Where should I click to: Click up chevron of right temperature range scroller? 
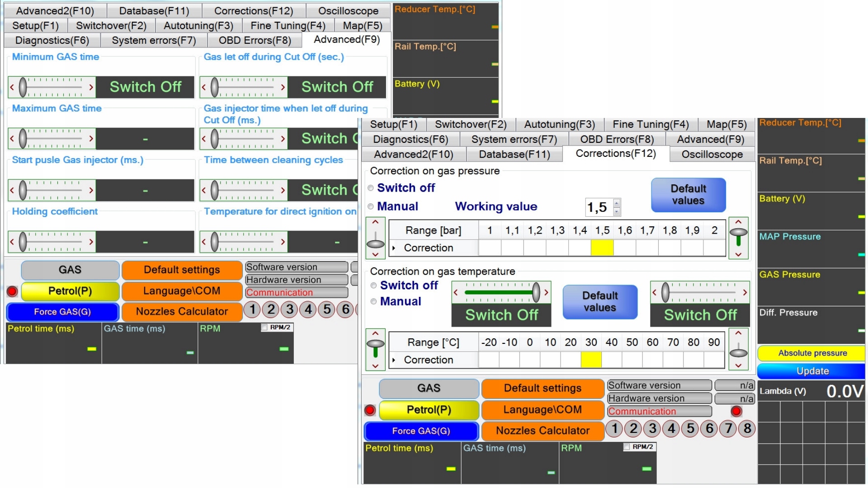pyautogui.click(x=738, y=333)
